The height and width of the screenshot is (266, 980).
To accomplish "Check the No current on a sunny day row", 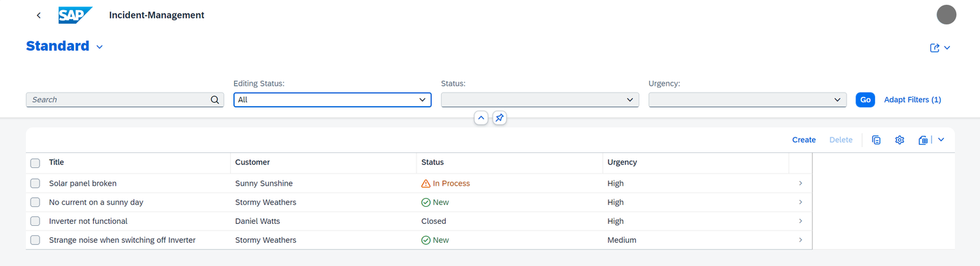I will coord(35,203).
